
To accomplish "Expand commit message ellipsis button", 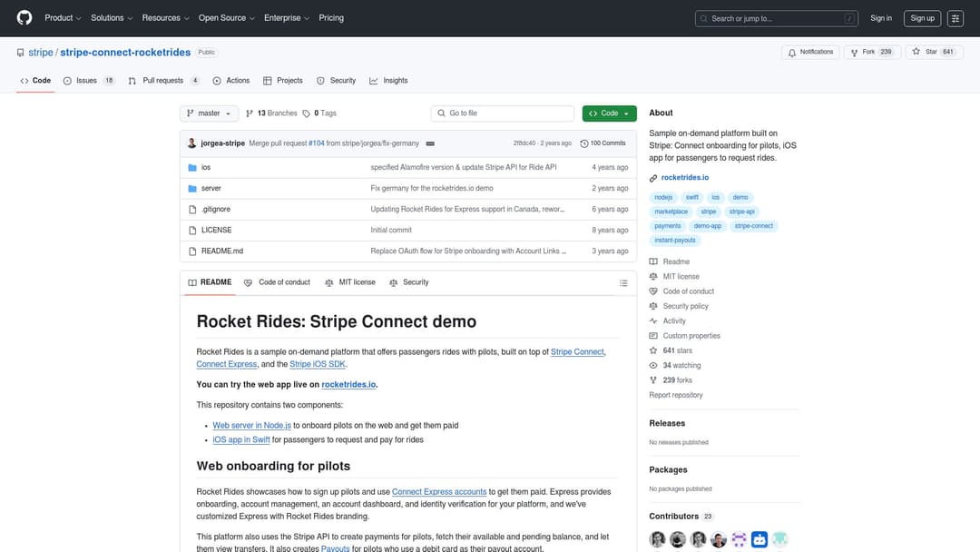I will pos(430,143).
